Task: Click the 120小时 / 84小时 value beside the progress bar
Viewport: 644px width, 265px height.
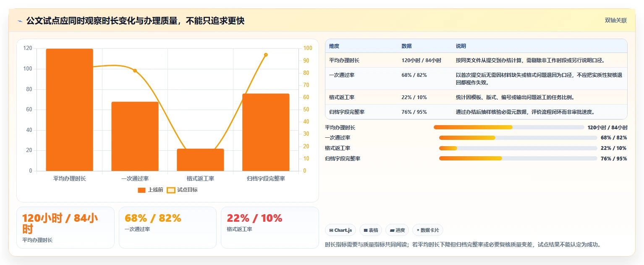Action: 607,127
